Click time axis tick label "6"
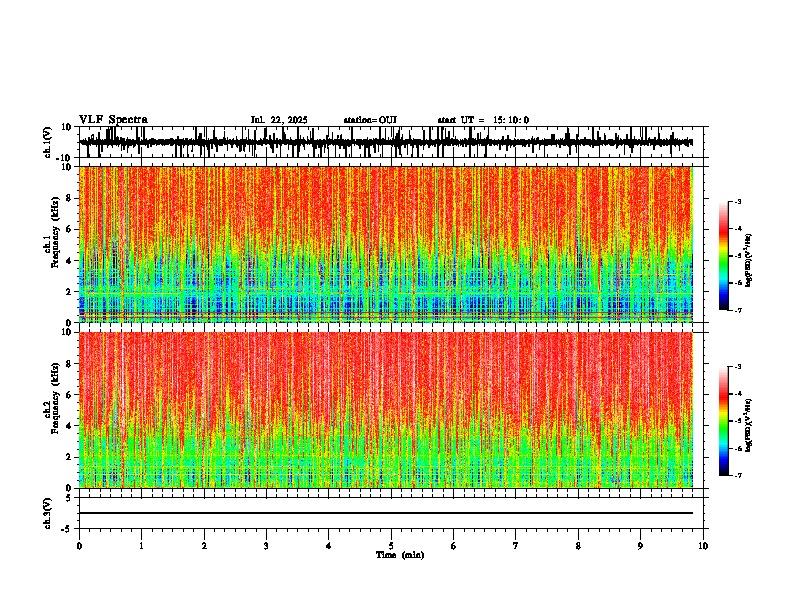Image resolution: width=792 pixels, height=612 pixels. 454,546
